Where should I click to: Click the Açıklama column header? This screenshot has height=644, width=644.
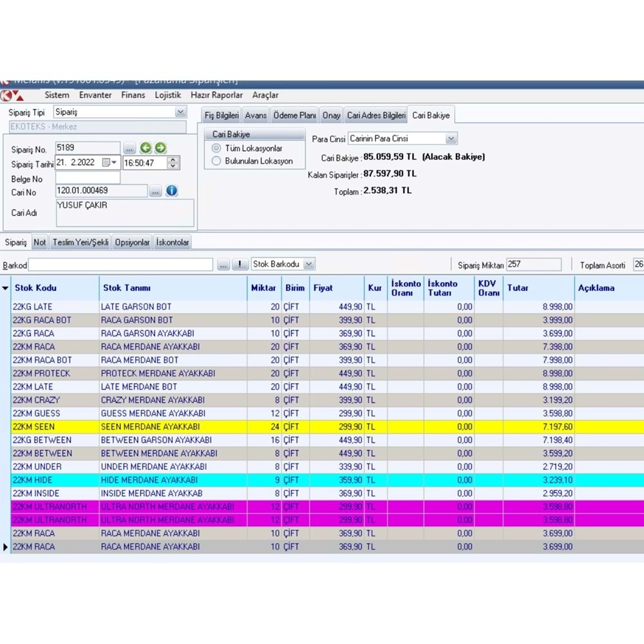coord(609,289)
